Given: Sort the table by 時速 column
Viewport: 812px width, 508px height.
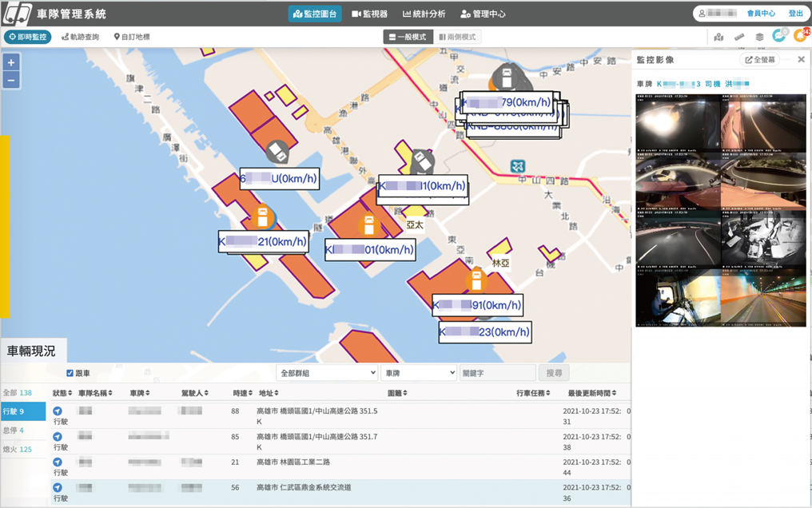Looking at the screenshot, I should click(x=241, y=393).
